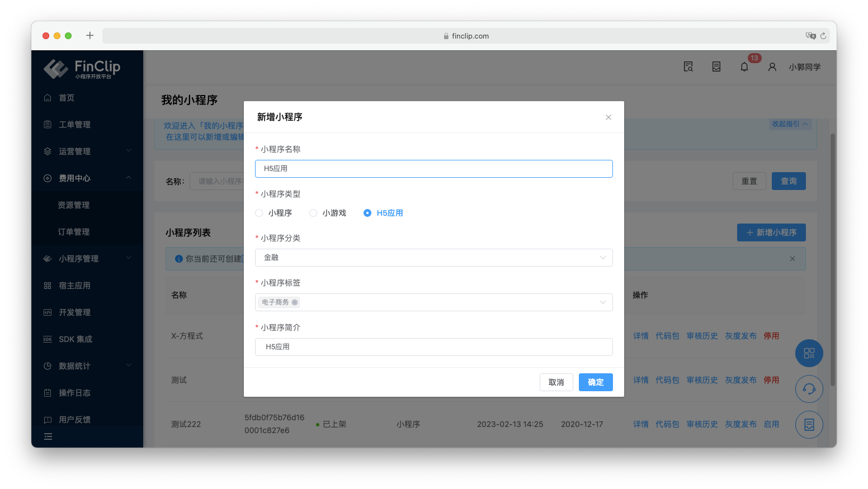Viewport: 868px width, 489px height.
Task: Expand the 小程序标签 dropdown
Action: (x=447, y=302)
